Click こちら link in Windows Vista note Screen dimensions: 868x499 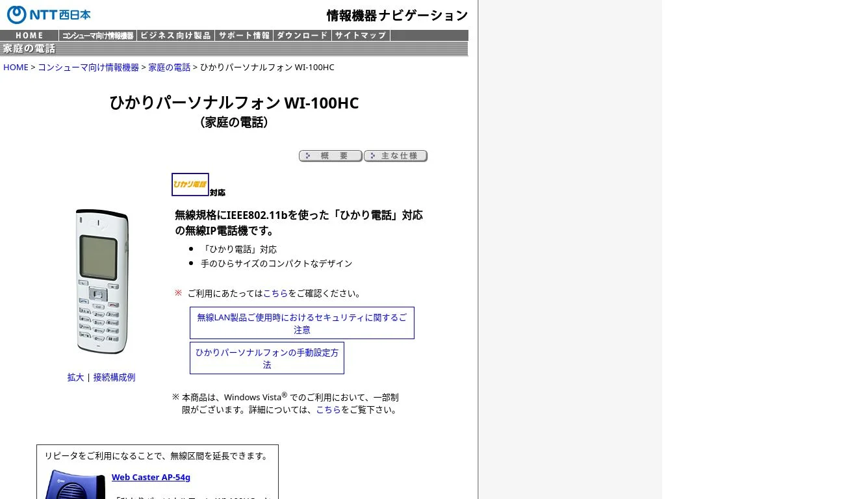pyautogui.click(x=328, y=410)
